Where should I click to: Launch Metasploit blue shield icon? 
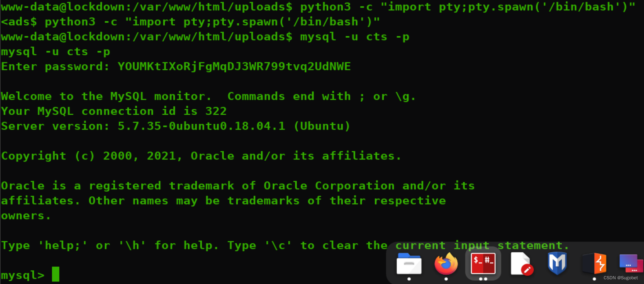[557, 264]
